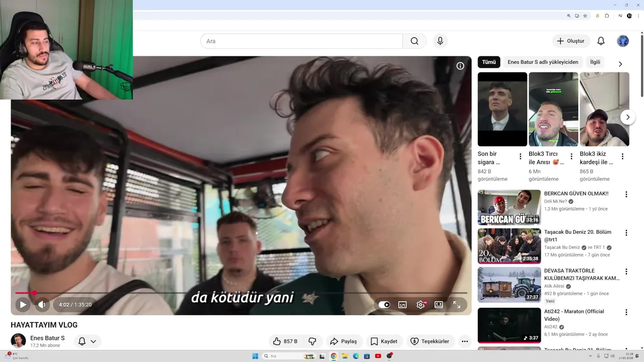
Task: Open Blok3 ikiz kardeşi short
Action: (x=604, y=109)
